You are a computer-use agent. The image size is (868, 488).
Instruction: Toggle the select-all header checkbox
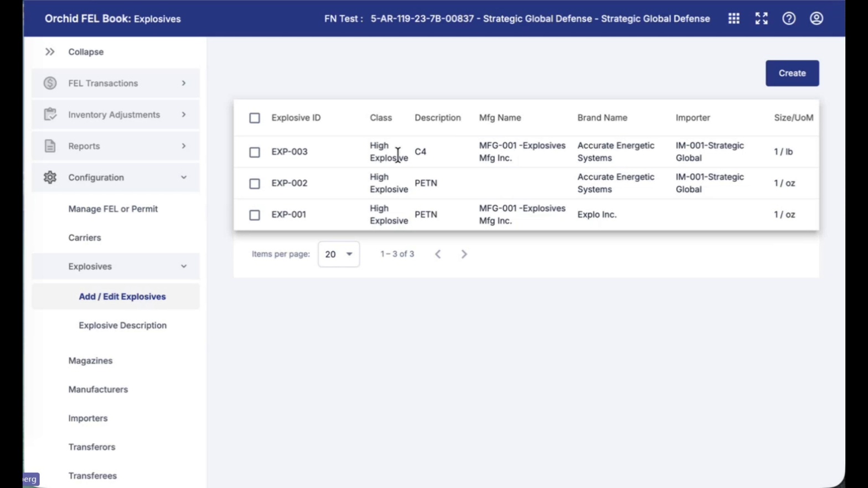pyautogui.click(x=255, y=118)
